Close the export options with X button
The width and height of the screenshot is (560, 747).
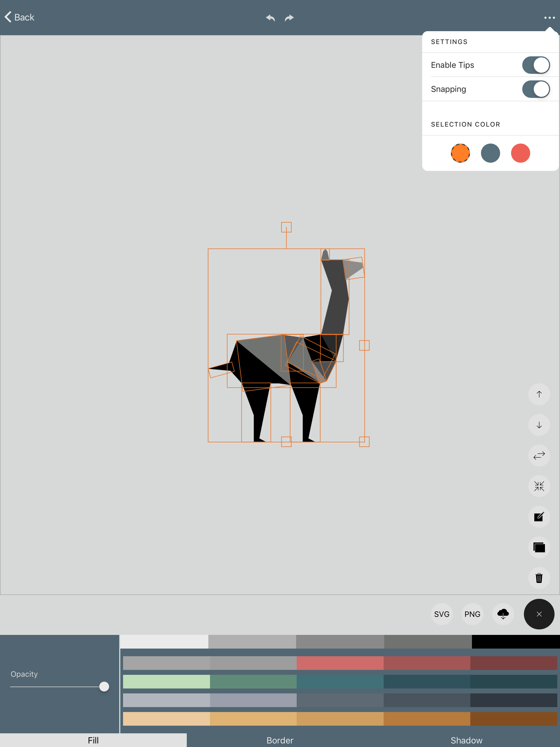(539, 614)
